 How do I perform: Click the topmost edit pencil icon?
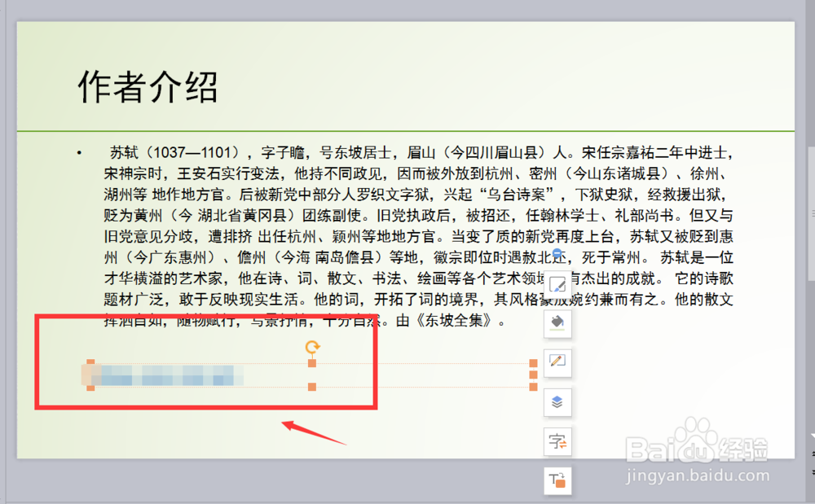tap(557, 283)
